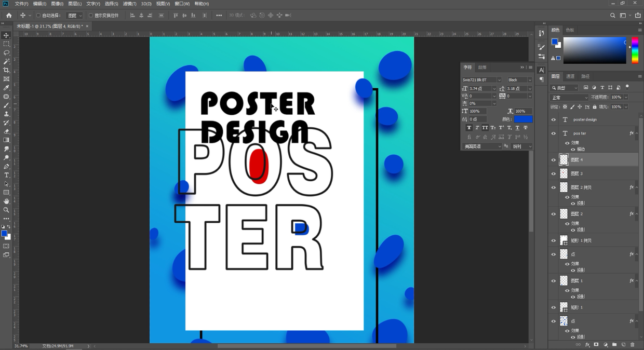The width and height of the screenshot is (644, 350).
Task: Open the 图像(I) menu
Action: pos(57,4)
